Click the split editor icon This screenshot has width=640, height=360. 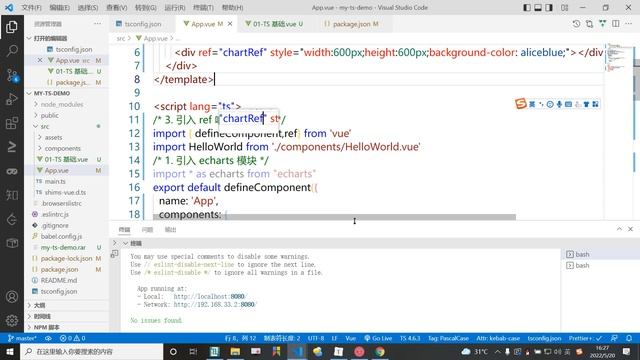point(616,24)
